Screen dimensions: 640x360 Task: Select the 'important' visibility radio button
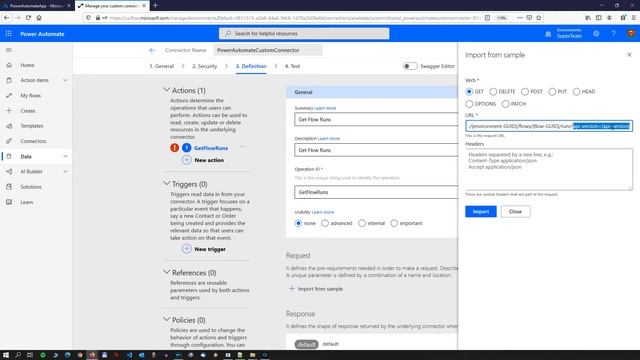394,223
